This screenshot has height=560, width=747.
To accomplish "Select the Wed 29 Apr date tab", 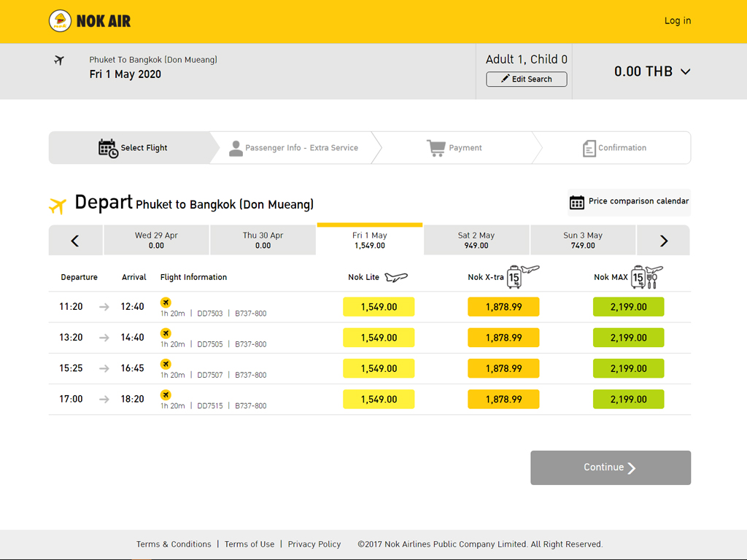I will 156,241.
